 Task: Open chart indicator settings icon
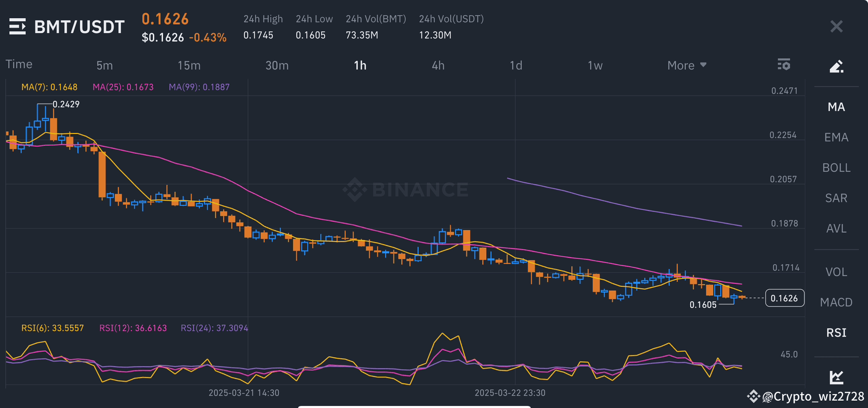pyautogui.click(x=784, y=65)
